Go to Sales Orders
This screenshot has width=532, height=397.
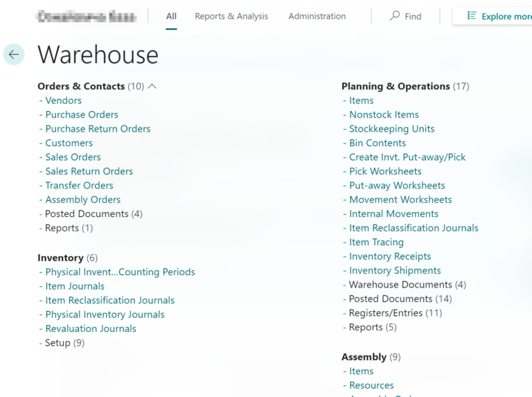click(x=73, y=157)
